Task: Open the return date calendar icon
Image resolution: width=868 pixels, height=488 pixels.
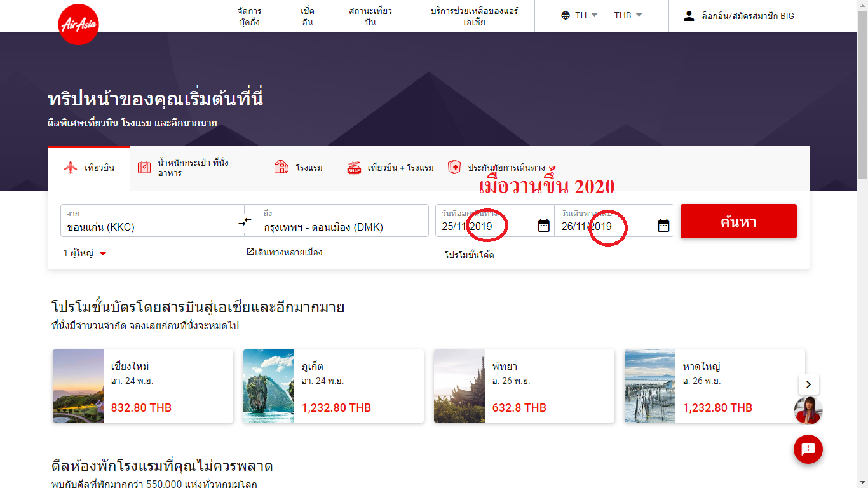Action: coord(663,226)
